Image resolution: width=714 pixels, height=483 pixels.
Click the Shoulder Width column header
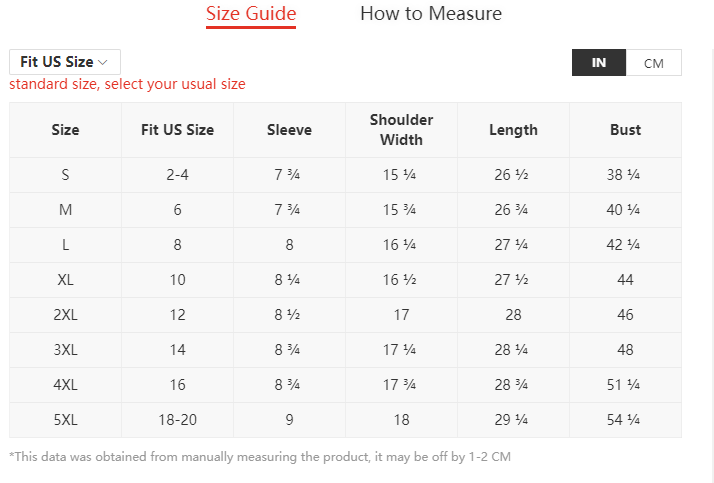point(401,130)
